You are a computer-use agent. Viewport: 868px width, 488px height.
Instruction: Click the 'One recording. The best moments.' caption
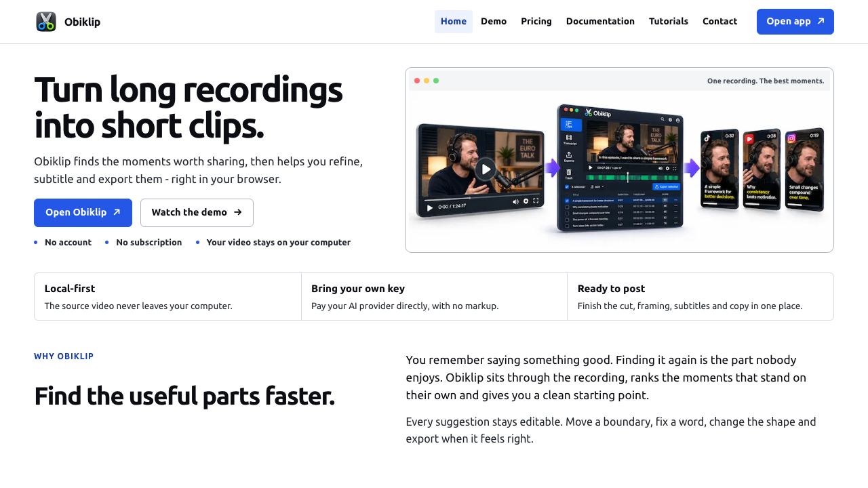point(766,81)
